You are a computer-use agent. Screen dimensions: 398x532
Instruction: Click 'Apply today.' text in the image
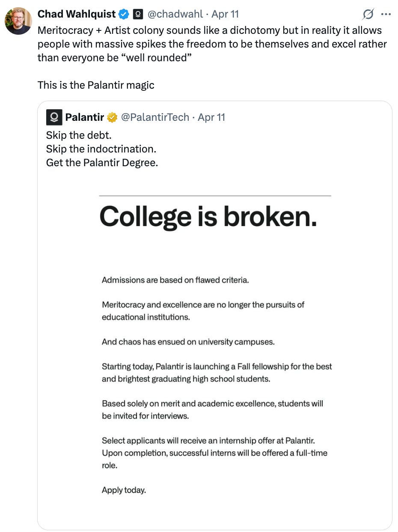[x=124, y=490]
